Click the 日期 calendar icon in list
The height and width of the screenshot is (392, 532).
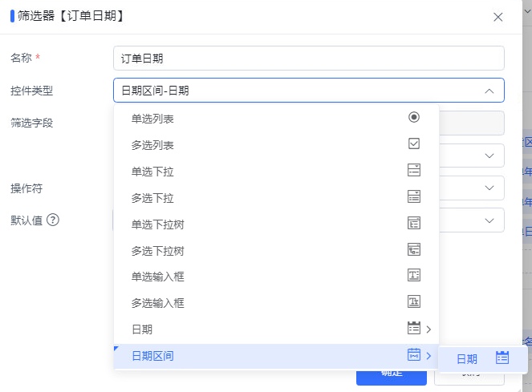413,328
